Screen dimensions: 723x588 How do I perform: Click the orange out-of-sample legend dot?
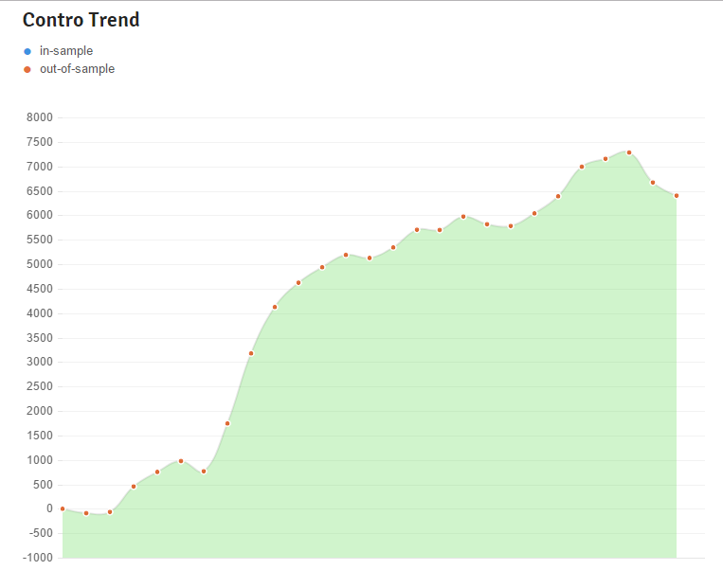click(27, 69)
